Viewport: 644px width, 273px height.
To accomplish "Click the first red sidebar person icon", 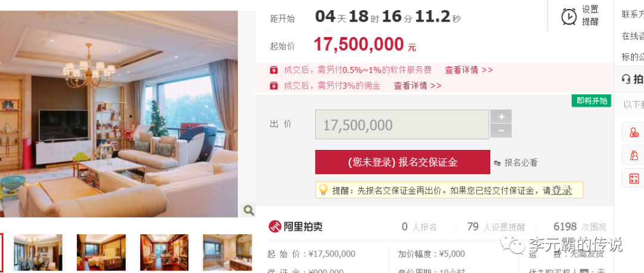I will [x=634, y=132].
